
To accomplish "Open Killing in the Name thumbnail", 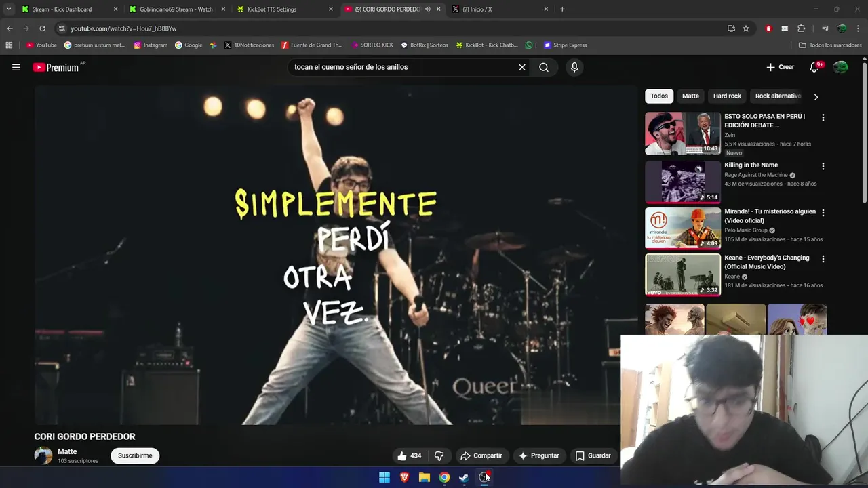I will [x=683, y=182].
